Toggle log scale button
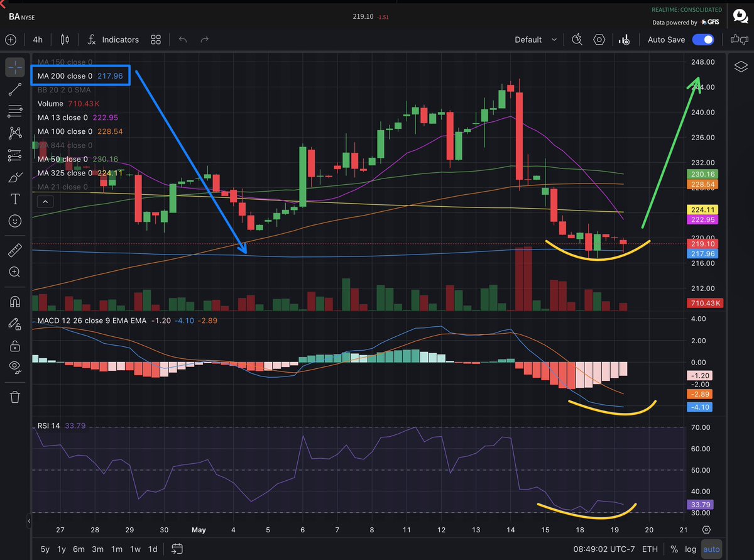Viewport: 754px width, 560px height. 691,549
